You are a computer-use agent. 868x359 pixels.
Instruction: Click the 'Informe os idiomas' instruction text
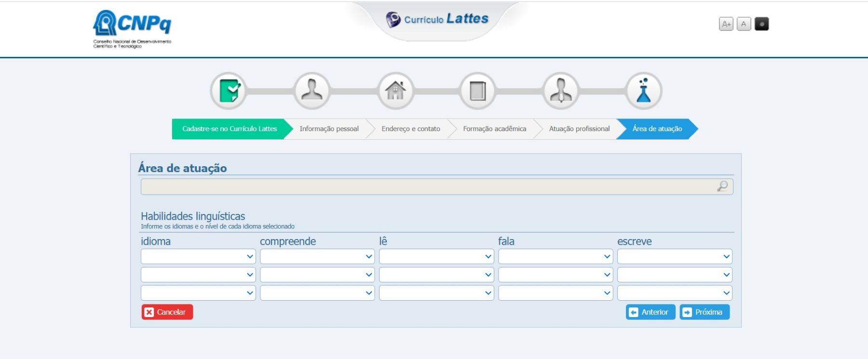click(x=217, y=226)
